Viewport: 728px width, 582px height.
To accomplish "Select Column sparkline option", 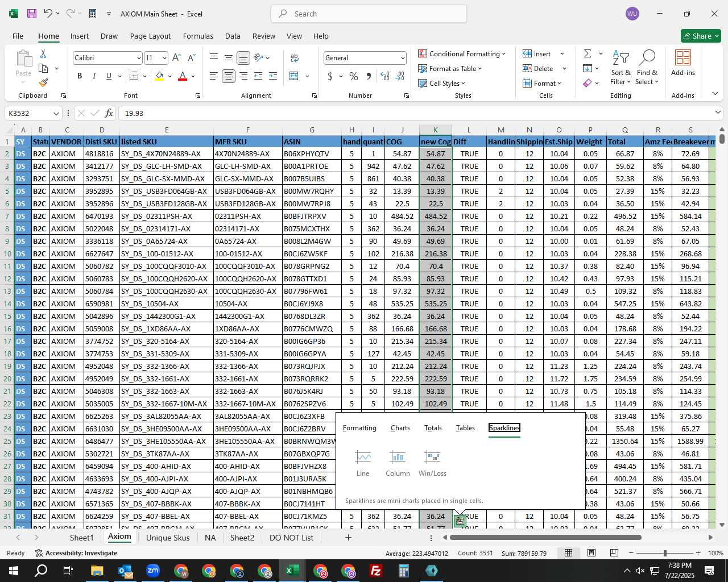I will pos(398,463).
